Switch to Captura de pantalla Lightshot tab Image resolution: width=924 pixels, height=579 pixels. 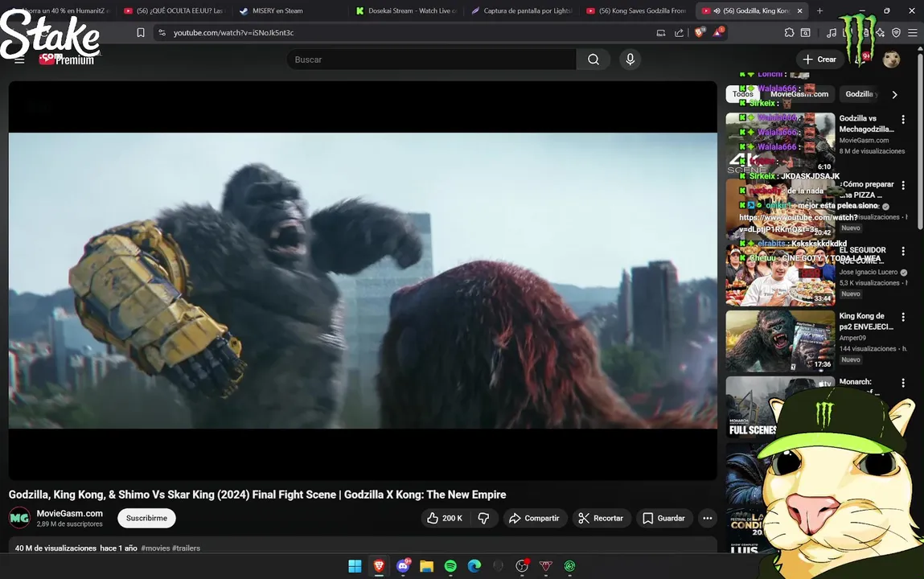pyautogui.click(x=522, y=10)
